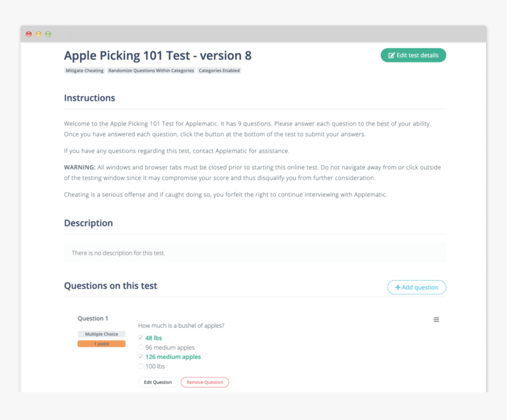Tick the 100 lbs answer checkbox
Viewport: 507px width, 420px height.
[141, 366]
